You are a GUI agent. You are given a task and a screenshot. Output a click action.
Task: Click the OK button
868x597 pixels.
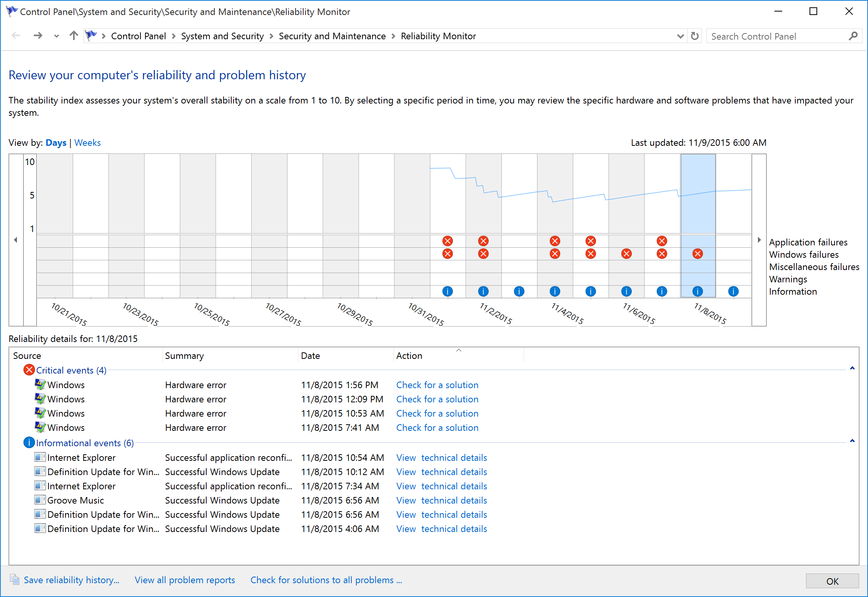pyautogui.click(x=832, y=581)
